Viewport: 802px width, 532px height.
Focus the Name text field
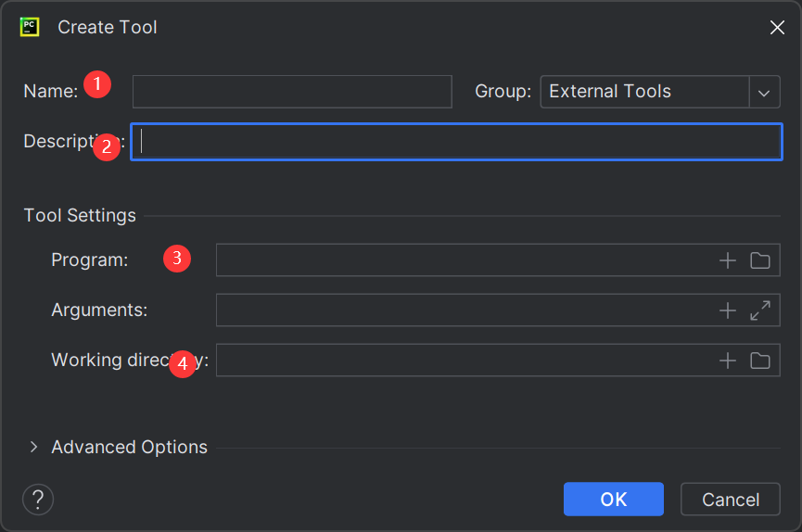[x=292, y=92]
